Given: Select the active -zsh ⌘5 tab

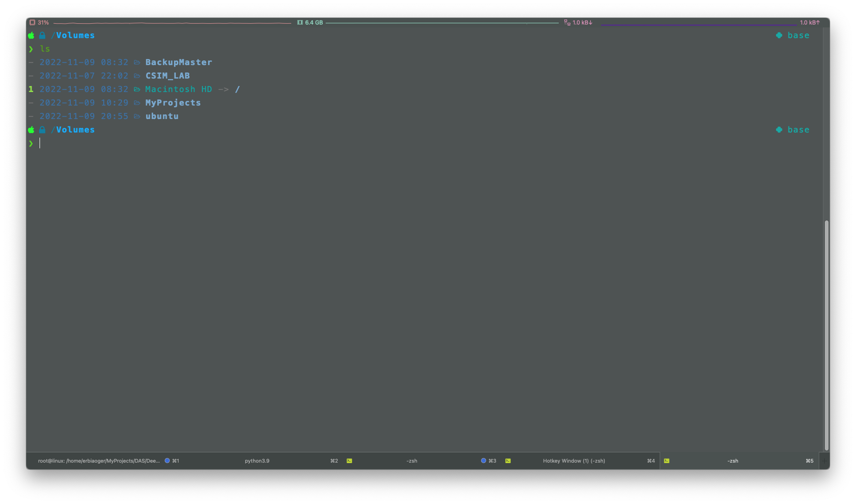Looking at the screenshot, I should click(739, 461).
